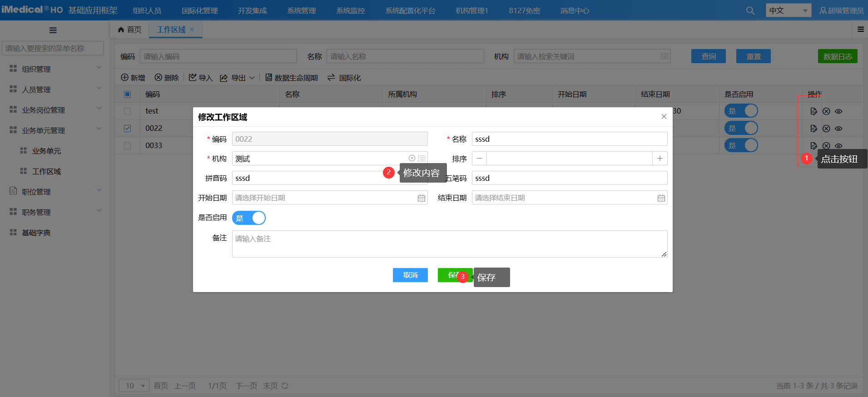Click the pagination refresh icon
The image size is (868, 397).
[285, 386]
